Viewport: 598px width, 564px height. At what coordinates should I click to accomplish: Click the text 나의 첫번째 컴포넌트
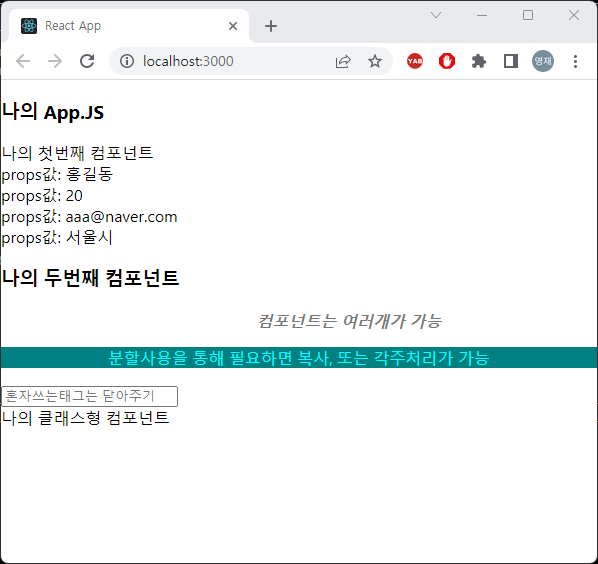tap(77, 153)
